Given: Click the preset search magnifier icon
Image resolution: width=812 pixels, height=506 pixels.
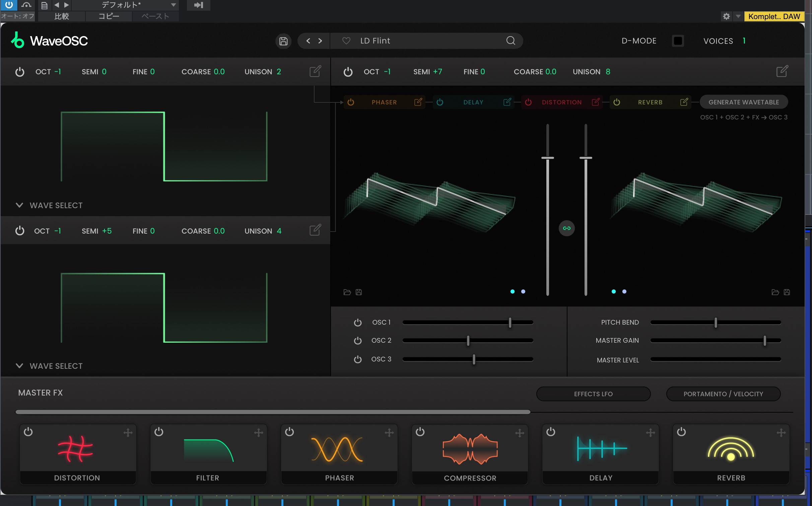Looking at the screenshot, I should [511, 40].
